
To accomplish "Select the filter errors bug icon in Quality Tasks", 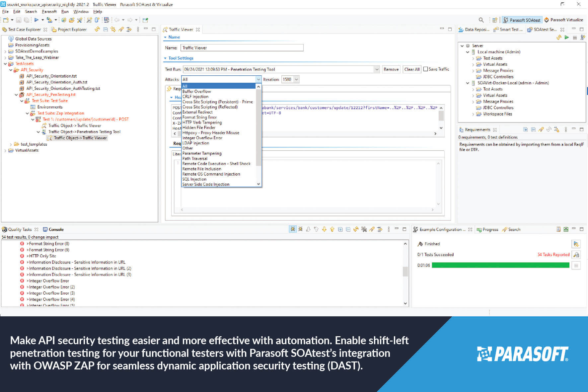I will 293,229.
